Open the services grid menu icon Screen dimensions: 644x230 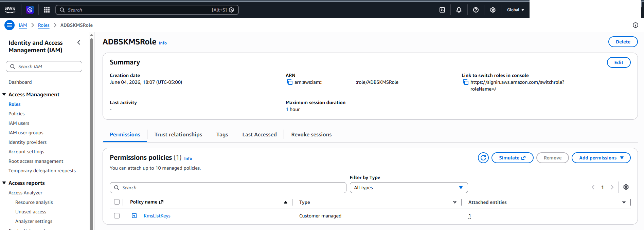pyautogui.click(x=47, y=10)
